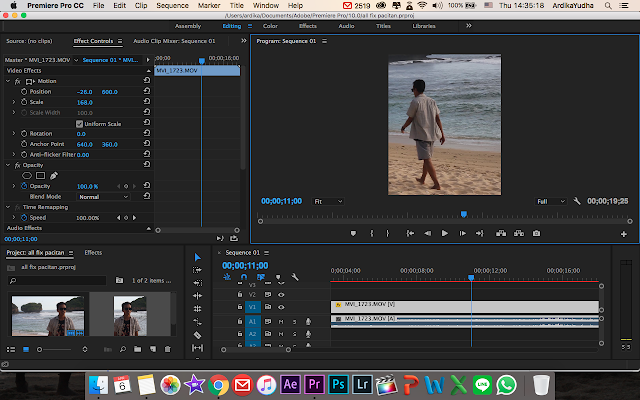Open the Effects tab beside Project panel

point(93,253)
